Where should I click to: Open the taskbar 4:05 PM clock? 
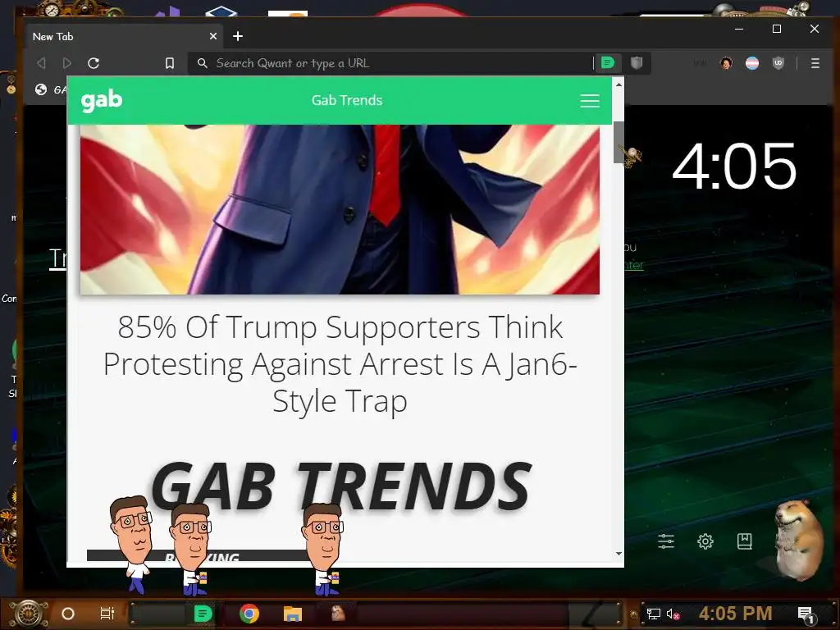click(x=735, y=614)
